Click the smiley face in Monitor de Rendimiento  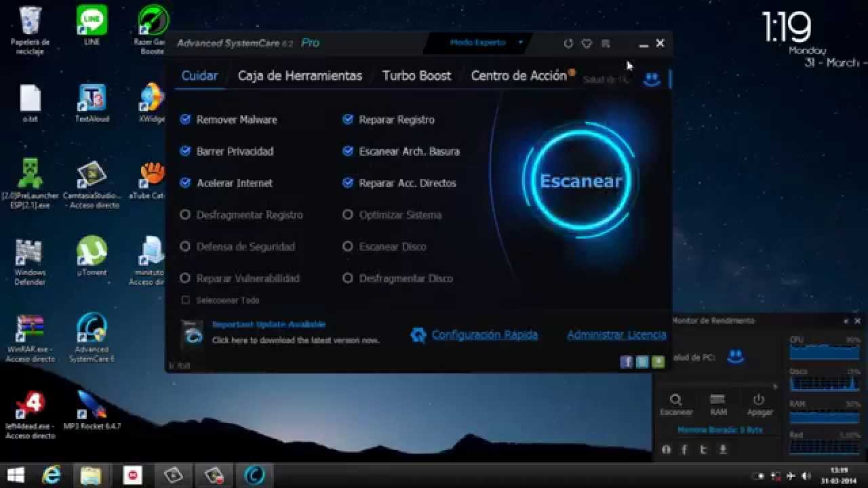735,357
